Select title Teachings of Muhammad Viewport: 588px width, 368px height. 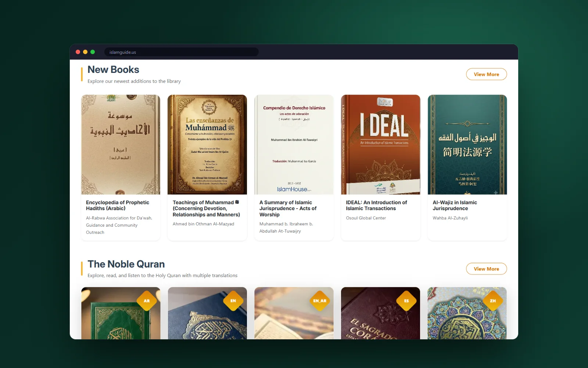pyautogui.click(x=206, y=208)
